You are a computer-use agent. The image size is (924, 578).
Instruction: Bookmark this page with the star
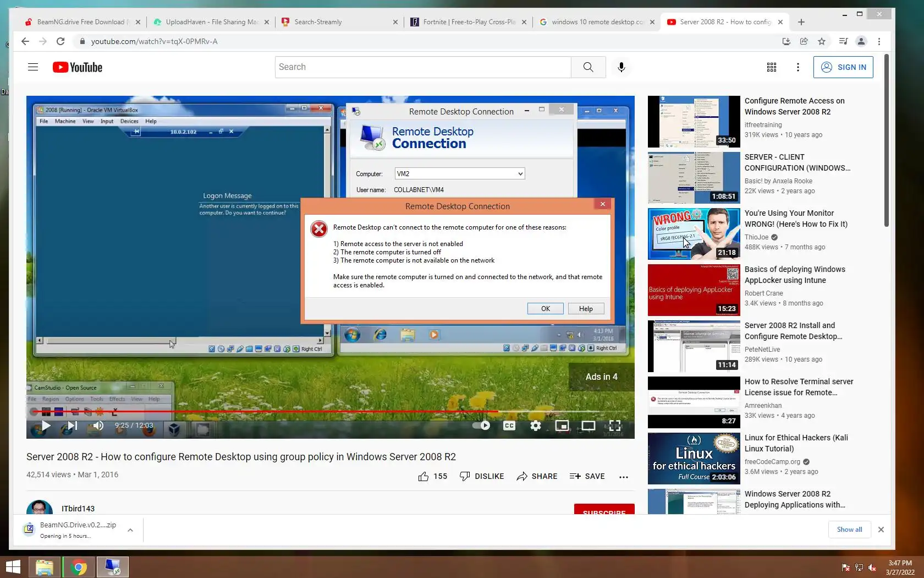coord(822,41)
